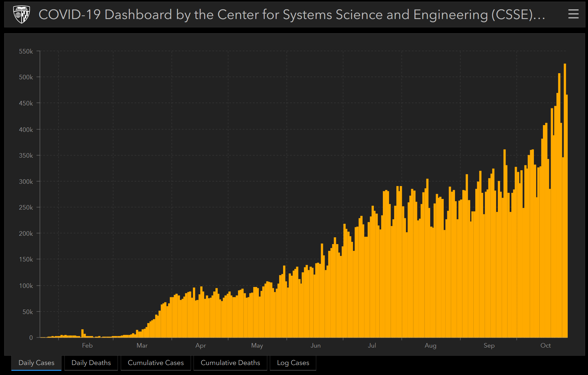This screenshot has height=375, width=588.
Task: Select the Apr label on the timeline axis
Action: click(201, 345)
